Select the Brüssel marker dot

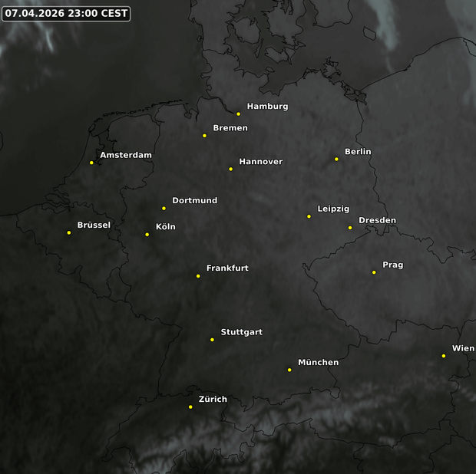tap(69, 232)
